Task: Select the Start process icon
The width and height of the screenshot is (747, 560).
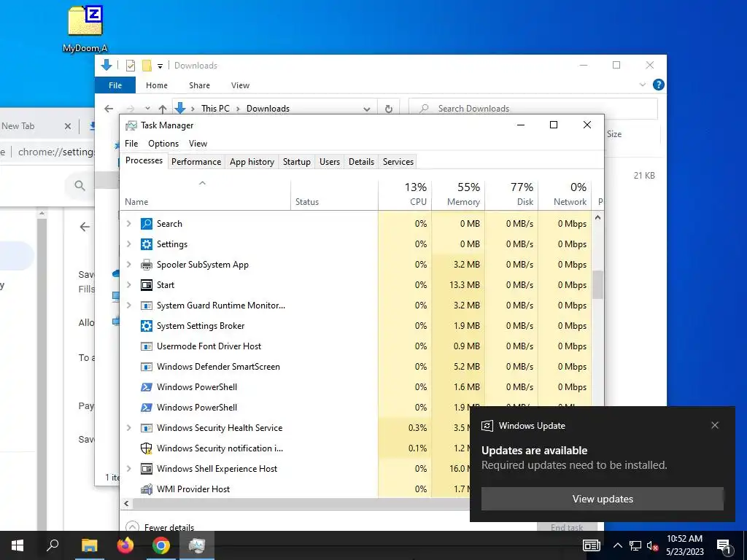Action: pyautogui.click(x=146, y=285)
